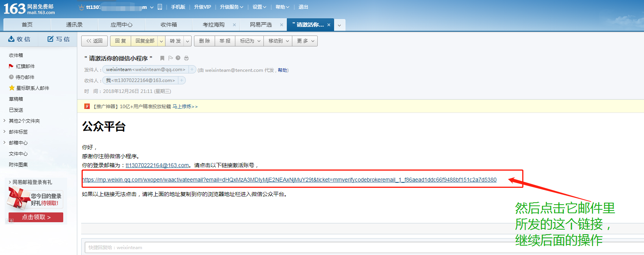
Task: Open the forward options arrow
Action: (x=188, y=41)
